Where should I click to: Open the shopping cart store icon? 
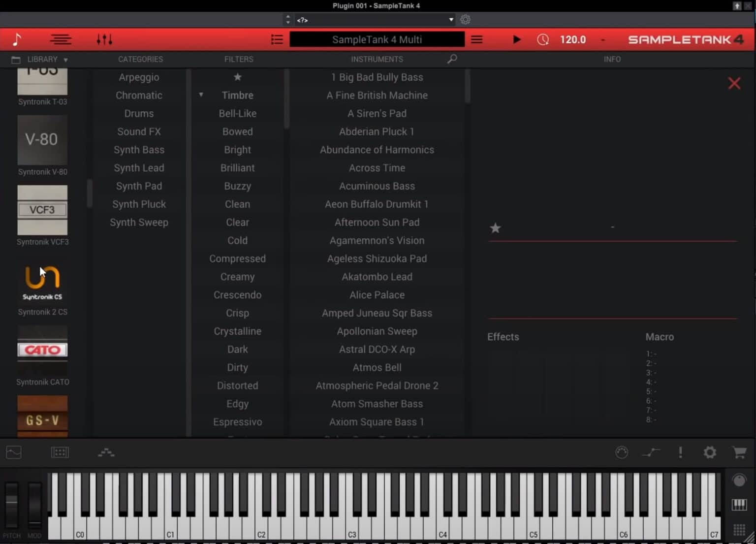pyautogui.click(x=739, y=452)
